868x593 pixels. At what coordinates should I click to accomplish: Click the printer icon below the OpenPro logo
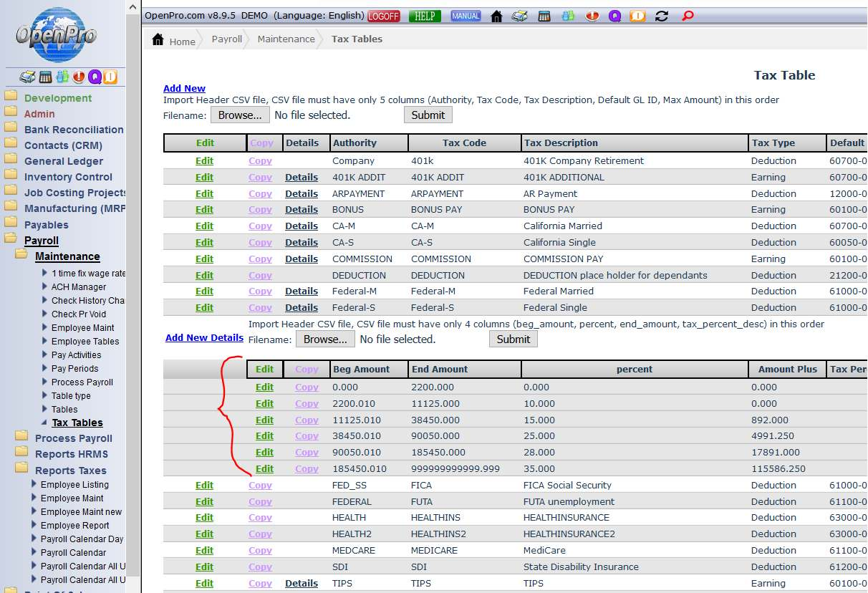(x=27, y=77)
